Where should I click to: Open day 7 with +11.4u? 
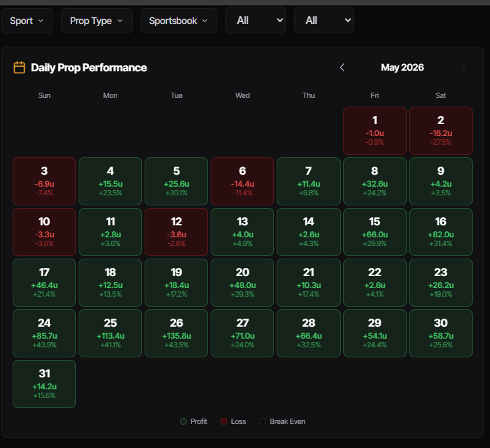pyautogui.click(x=309, y=181)
